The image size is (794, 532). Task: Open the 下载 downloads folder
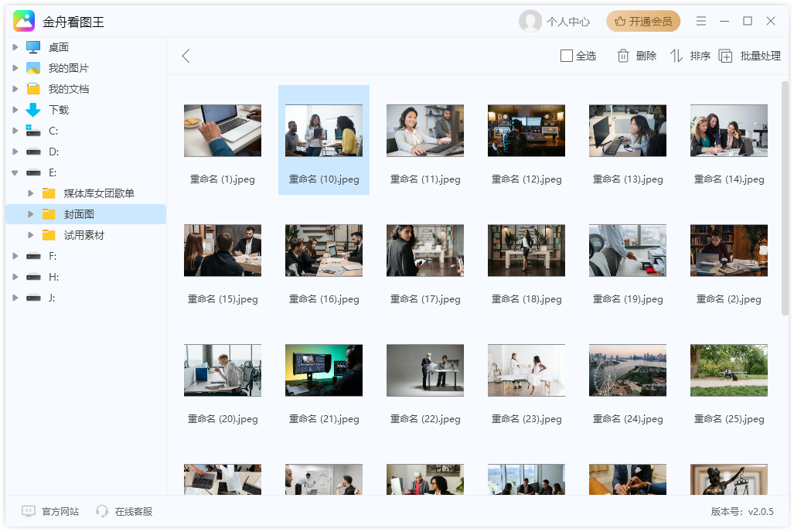(59, 110)
